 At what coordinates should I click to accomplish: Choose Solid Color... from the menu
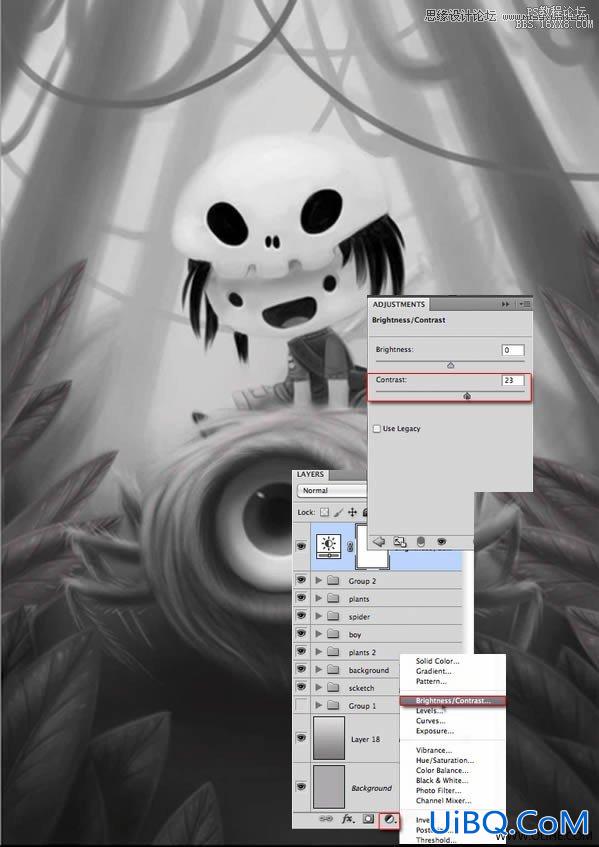pyautogui.click(x=438, y=661)
